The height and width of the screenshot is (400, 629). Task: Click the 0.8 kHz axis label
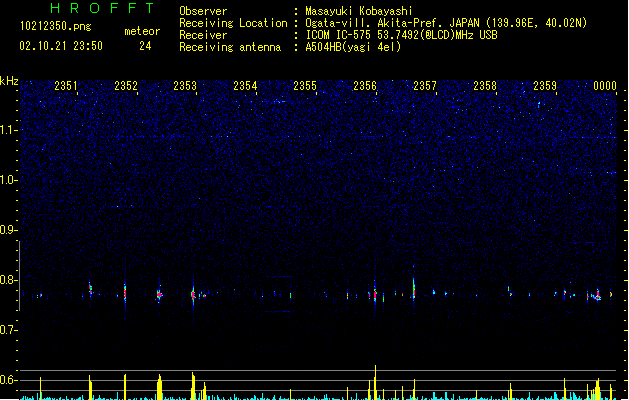(x=8, y=280)
